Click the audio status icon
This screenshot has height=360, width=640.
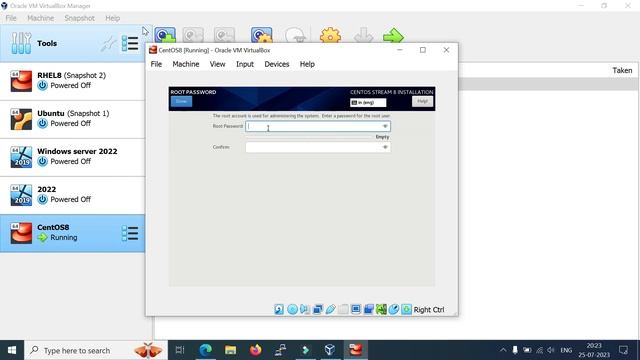point(304,309)
